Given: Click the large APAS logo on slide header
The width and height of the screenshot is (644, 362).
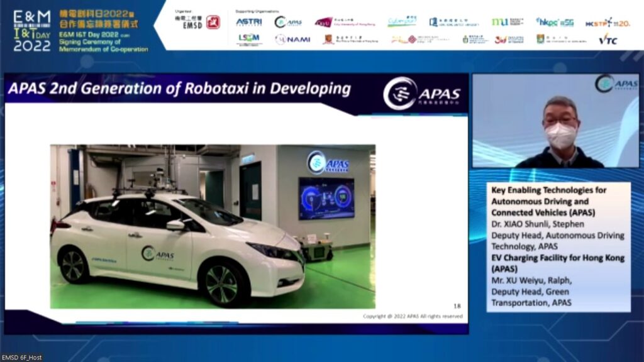Looking at the screenshot, I should click(x=422, y=94).
